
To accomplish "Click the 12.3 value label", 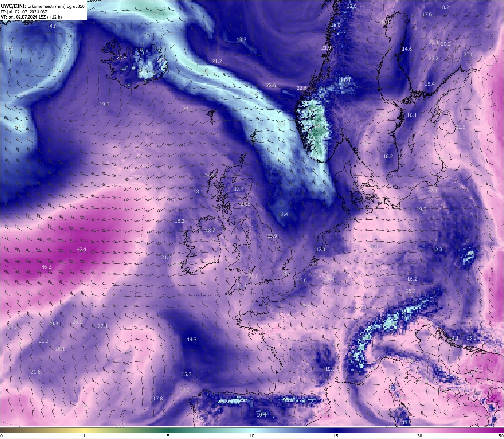I will [437, 250].
